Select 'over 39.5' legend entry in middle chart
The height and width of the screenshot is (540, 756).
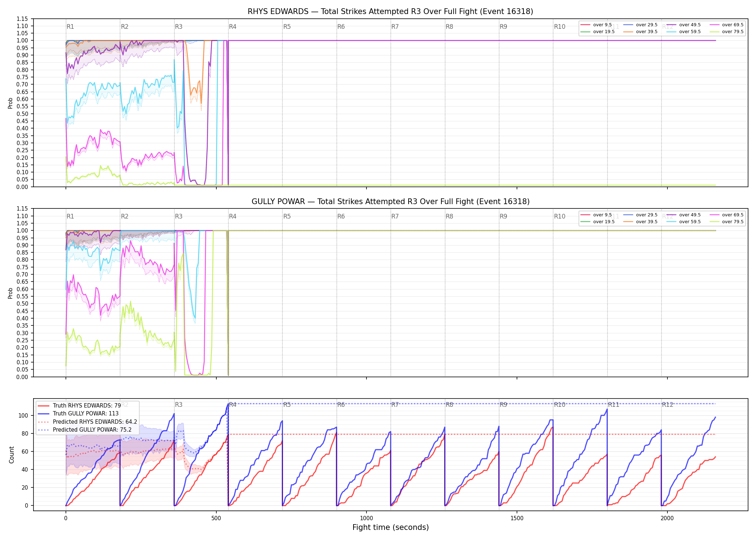[640, 222]
